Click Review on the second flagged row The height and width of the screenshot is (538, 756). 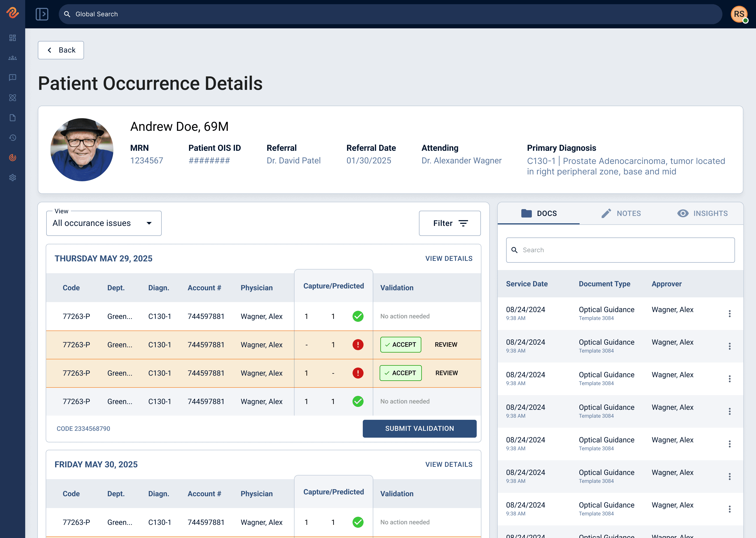[446, 373]
